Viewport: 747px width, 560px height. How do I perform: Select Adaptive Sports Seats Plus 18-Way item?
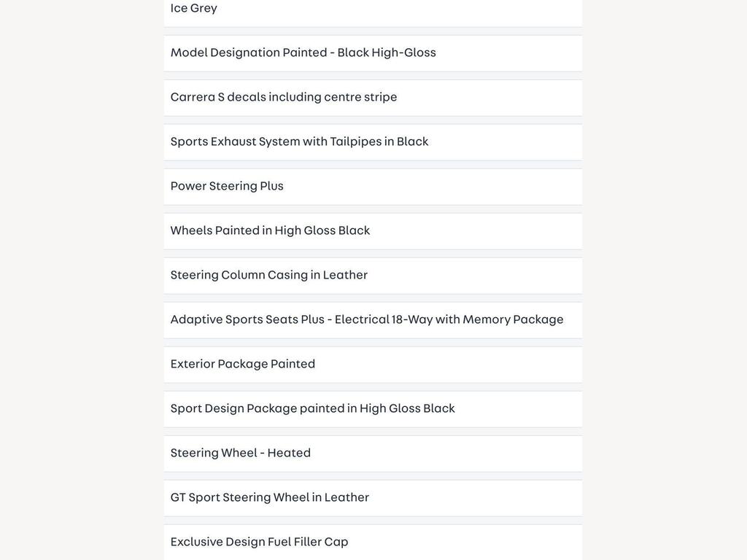tap(373, 320)
